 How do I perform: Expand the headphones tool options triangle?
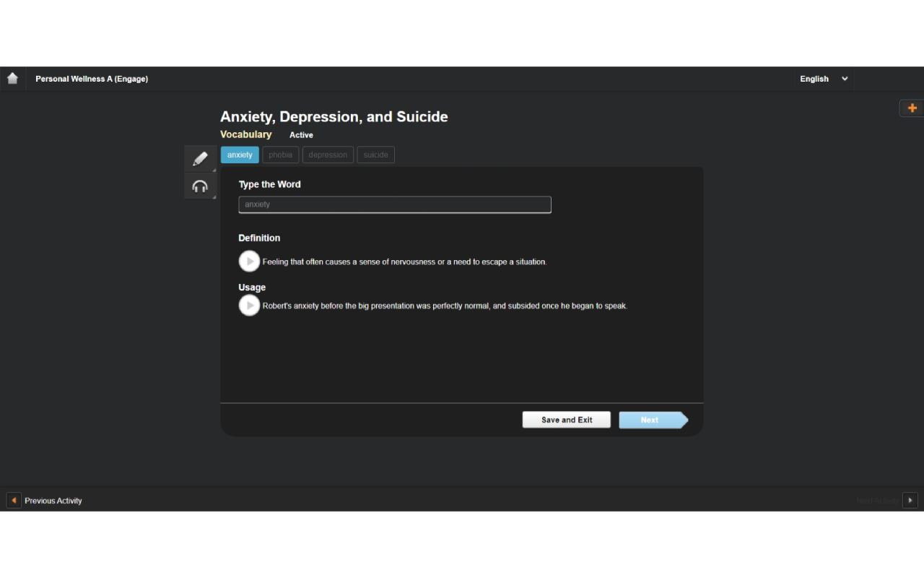click(x=213, y=196)
